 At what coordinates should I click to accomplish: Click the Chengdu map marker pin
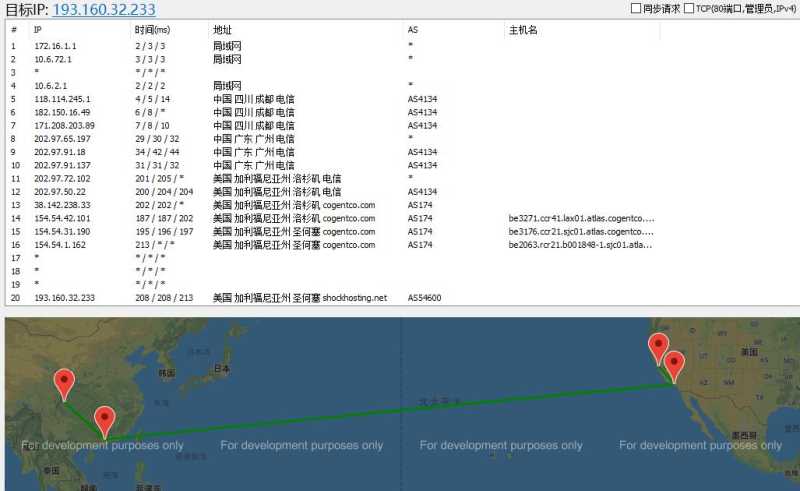coord(64,385)
